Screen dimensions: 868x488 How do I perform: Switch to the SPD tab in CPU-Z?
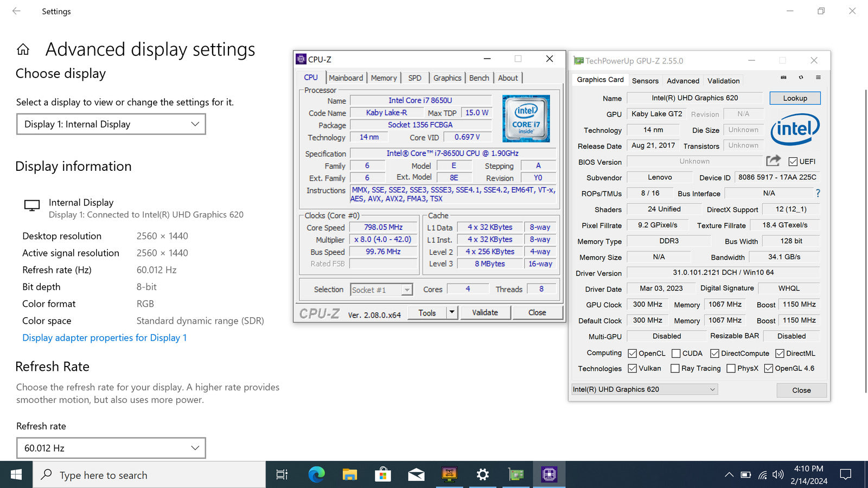coord(414,78)
